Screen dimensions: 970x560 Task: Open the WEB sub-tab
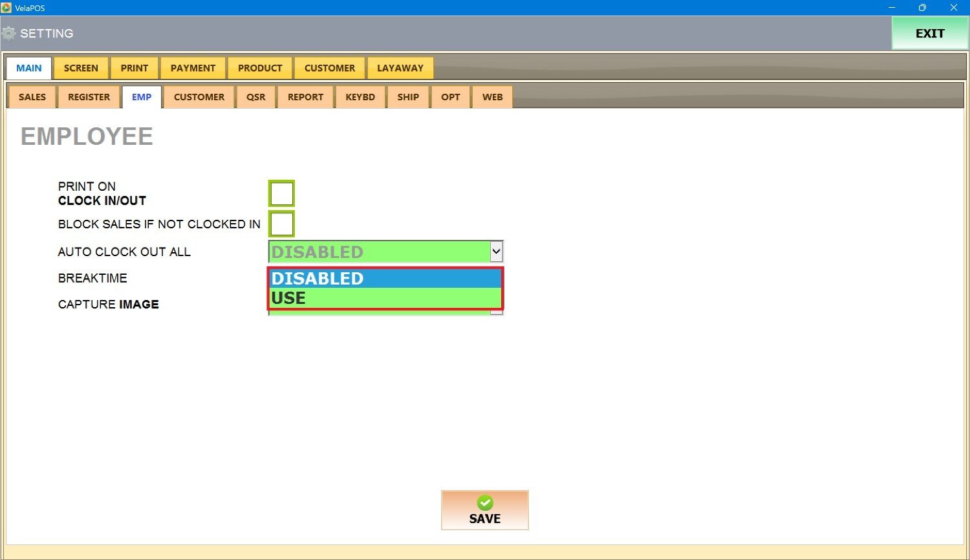(x=492, y=97)
